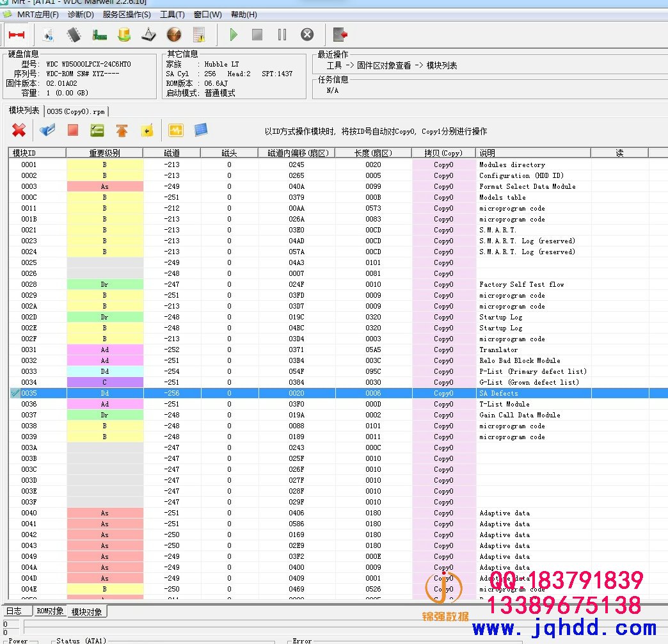Switch to the 0035(Copy0).rpm tab

coord(76,111)
